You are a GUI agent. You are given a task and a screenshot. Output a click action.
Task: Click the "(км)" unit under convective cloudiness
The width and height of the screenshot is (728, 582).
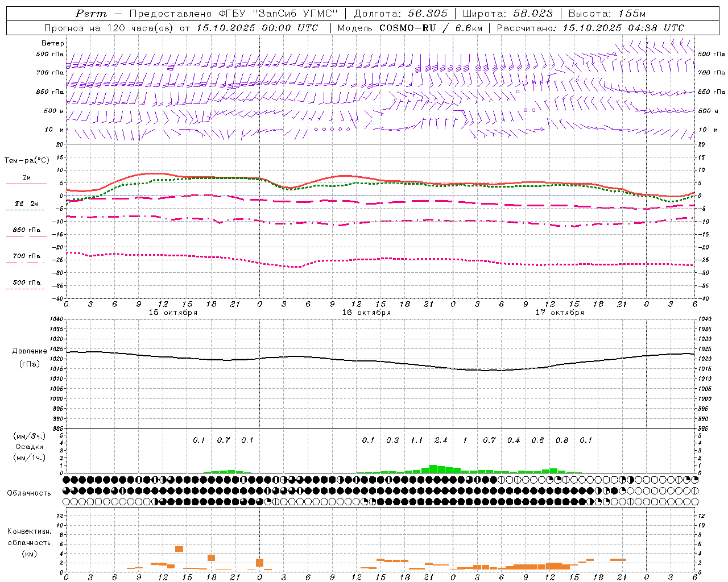(x=29, y=554)
